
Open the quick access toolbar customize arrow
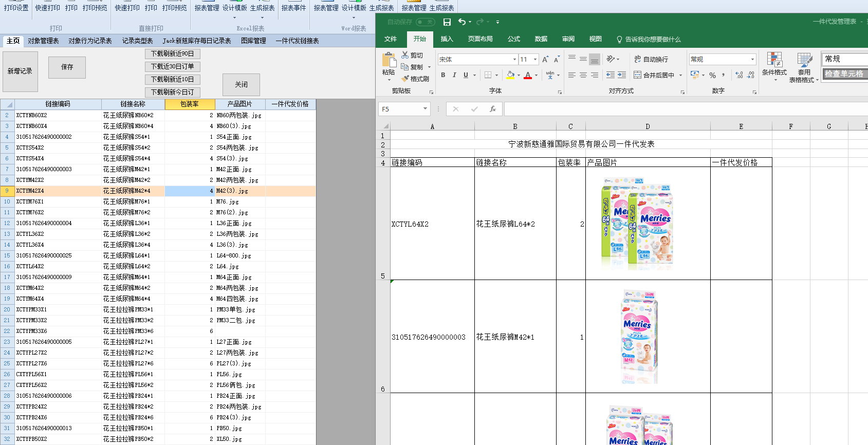coord(497,22)
